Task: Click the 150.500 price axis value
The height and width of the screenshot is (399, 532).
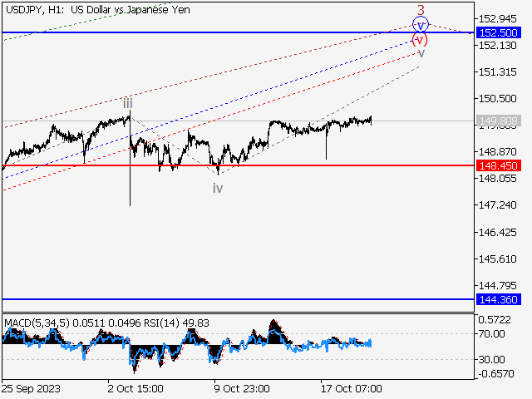Action: pyautogui.click(x=497, y=98)
